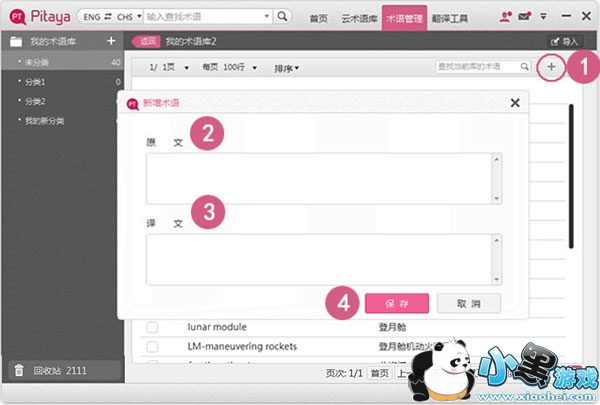Click the glossary search magnifier icon
This screenshot has height=405, width=600.
coord(525,67)
